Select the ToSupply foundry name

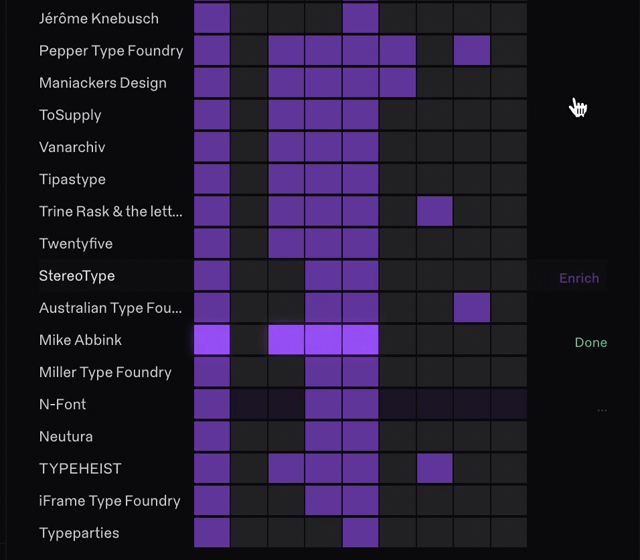[x=70, y=115]
